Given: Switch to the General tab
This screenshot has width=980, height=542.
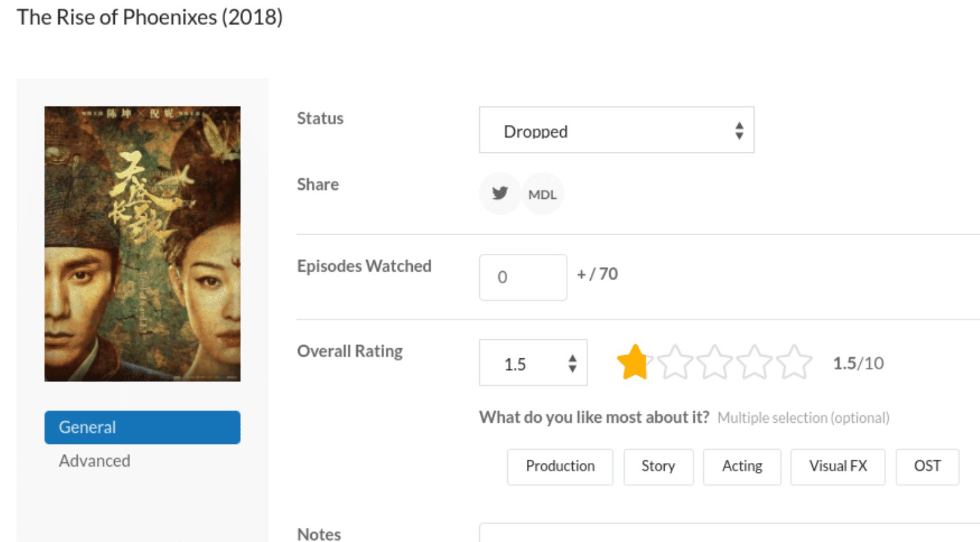Looking at the screenshot, I should (142, 427).
